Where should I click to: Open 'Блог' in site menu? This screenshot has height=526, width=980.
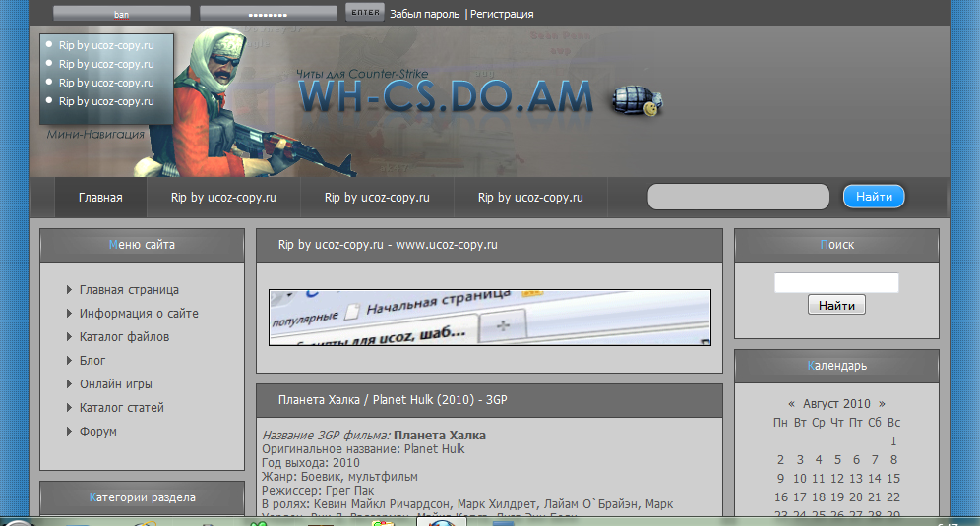click(x=92, y=361)
